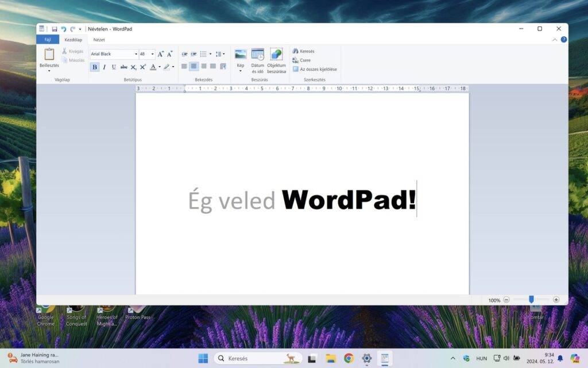Click the Kivágás scissors icon
This screenshot has width=588, height=368.
pos(64,51)
